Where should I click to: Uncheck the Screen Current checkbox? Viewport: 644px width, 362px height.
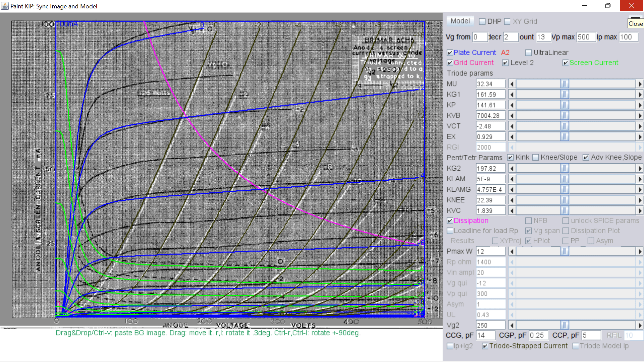click(x=566, y=63)
